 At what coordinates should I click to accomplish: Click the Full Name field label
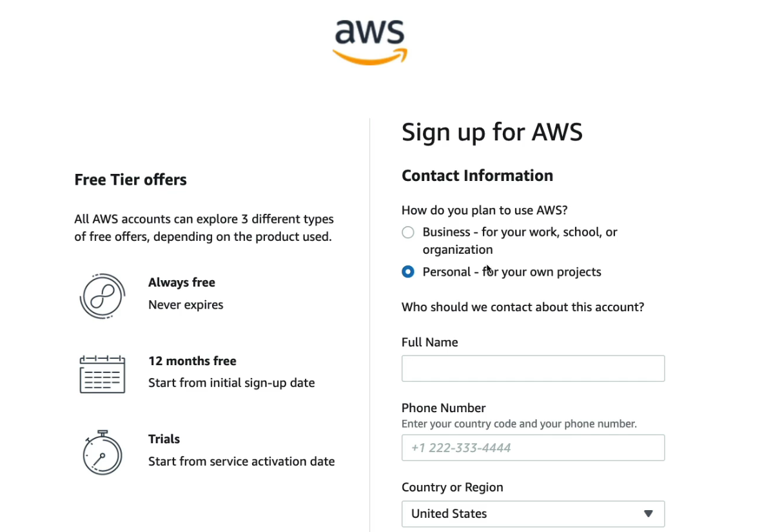(x=430, y=342)
